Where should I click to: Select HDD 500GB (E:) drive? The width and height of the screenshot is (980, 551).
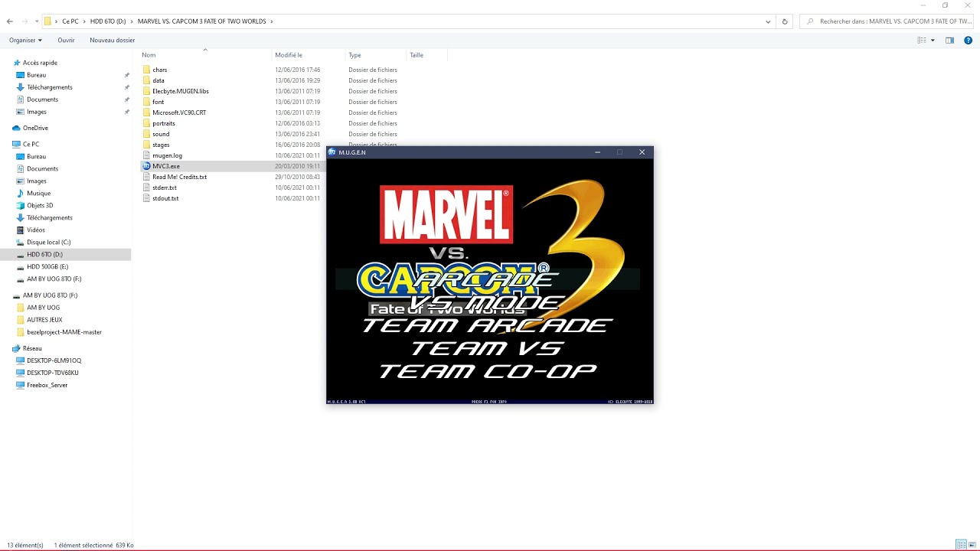[47, 266]
